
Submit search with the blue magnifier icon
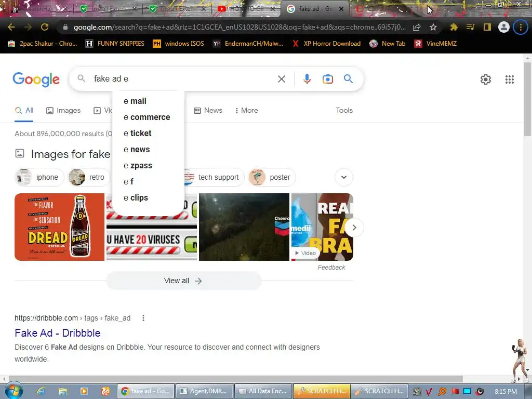[348, 79]
